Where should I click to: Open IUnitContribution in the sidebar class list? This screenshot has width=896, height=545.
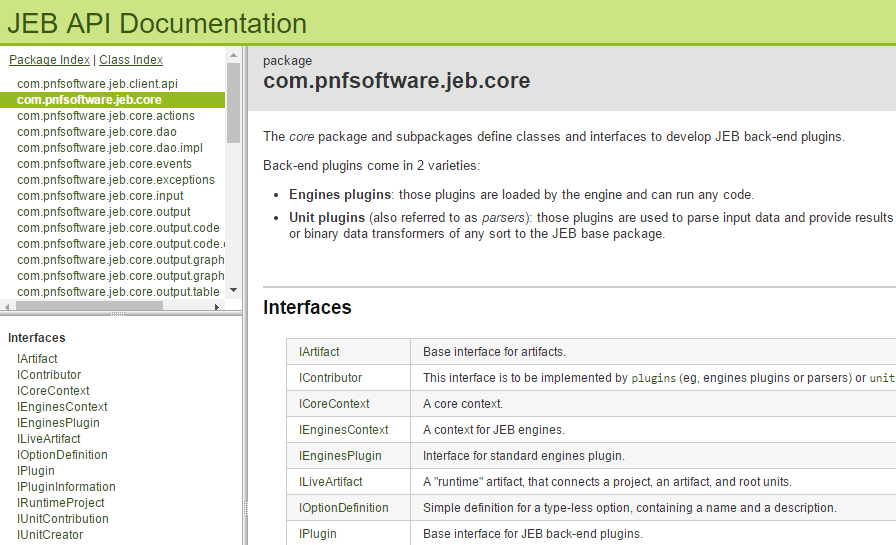63,519
